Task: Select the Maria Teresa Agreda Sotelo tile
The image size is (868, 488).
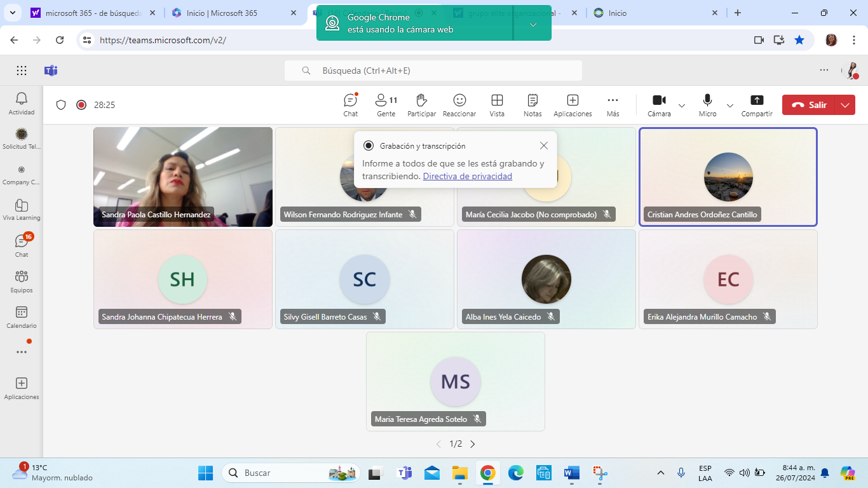Action: tap(456, 381)
